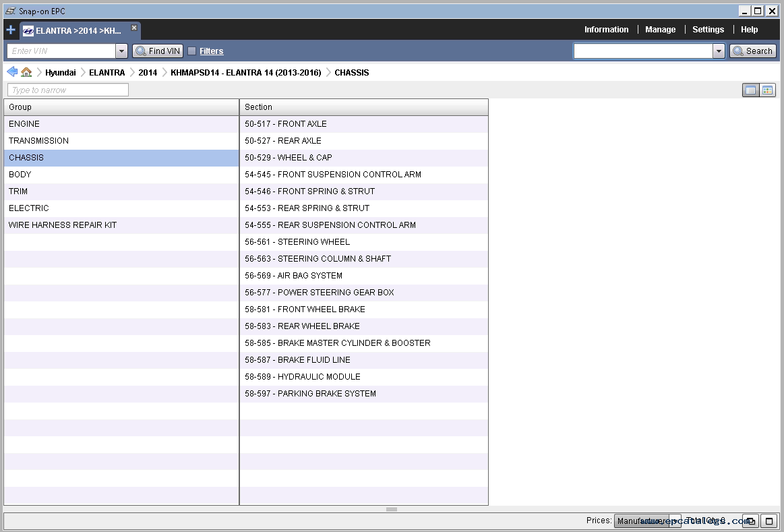Open section 56-569 - AIR BAG SYSTEM

pos(364,276)
